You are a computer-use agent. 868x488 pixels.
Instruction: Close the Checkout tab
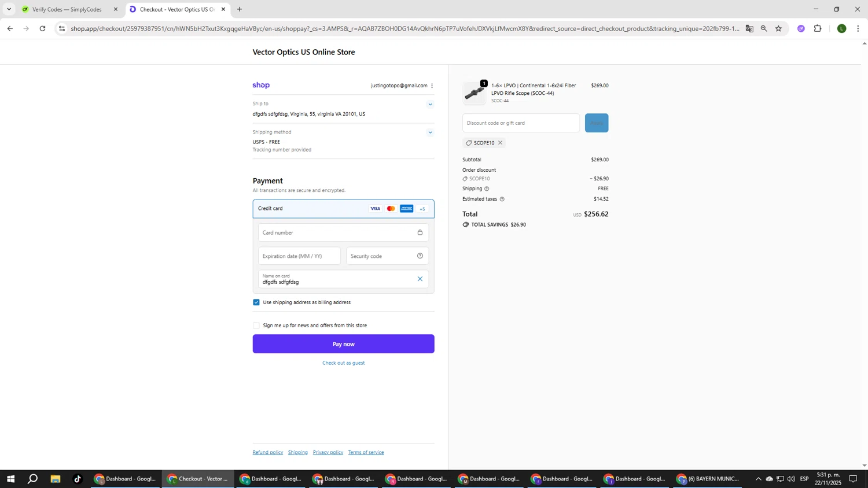[223, 9]
